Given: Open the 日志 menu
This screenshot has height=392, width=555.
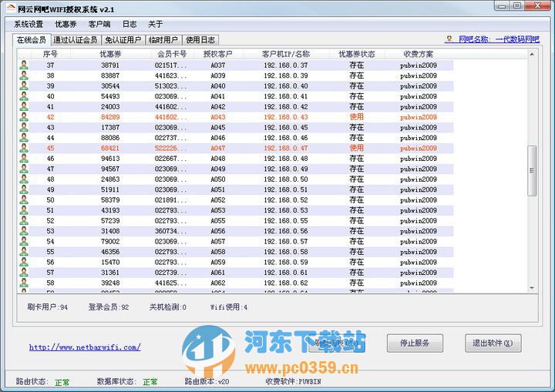Looking at the screenshot, I should [x=129, y=24].
